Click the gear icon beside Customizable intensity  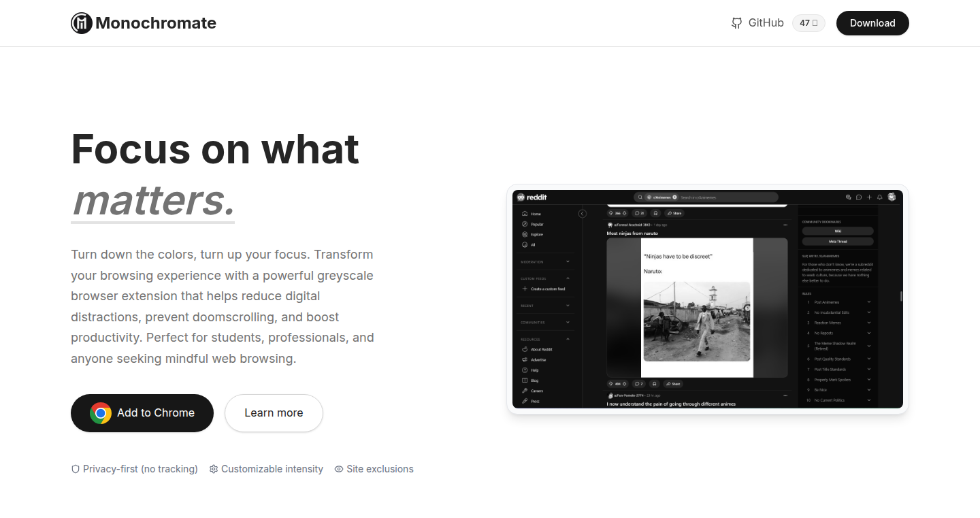tap(214, 469)
